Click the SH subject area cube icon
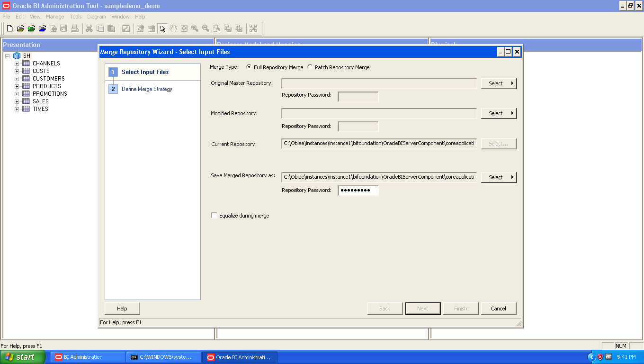This screenshot has width=644, height=364. click(17, 56)
